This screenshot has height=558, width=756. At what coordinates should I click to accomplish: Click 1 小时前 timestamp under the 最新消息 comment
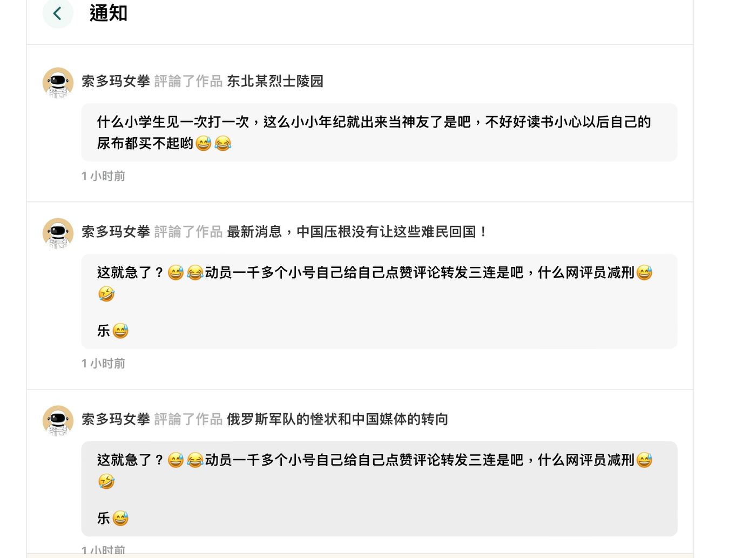(103, 364)
